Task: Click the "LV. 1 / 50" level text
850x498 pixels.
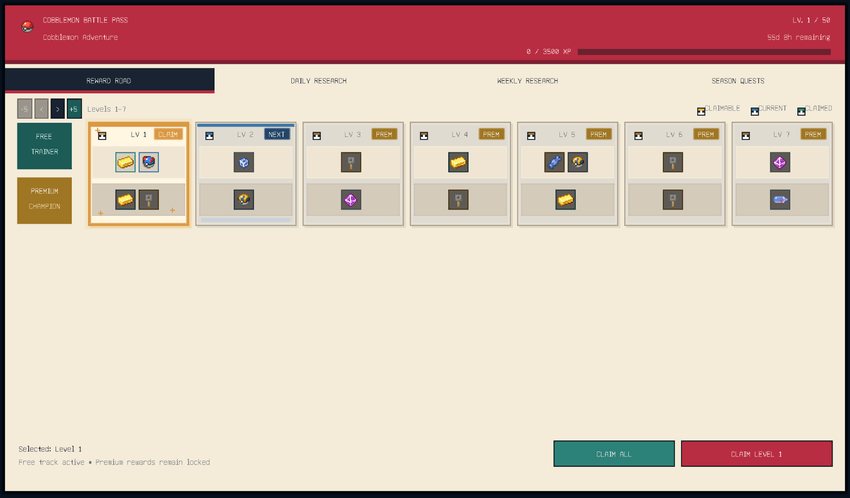Action: (811, 20)
